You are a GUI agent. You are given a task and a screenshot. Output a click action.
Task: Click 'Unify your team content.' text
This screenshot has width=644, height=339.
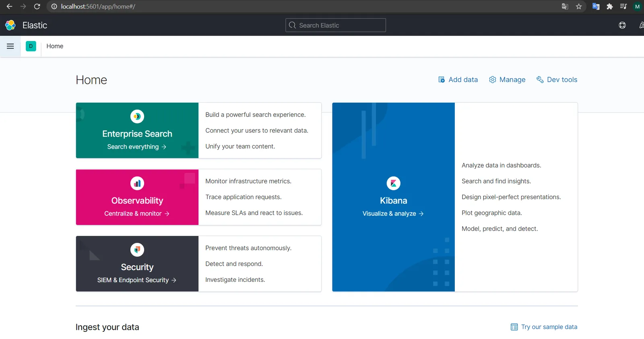tap(240, 146)
